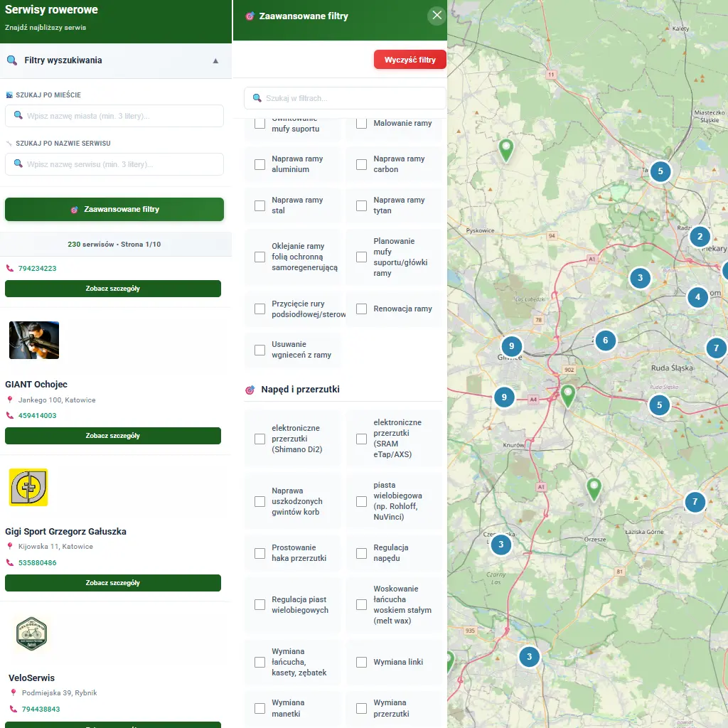Click Wyczyść filtry button

coord(410,60)
